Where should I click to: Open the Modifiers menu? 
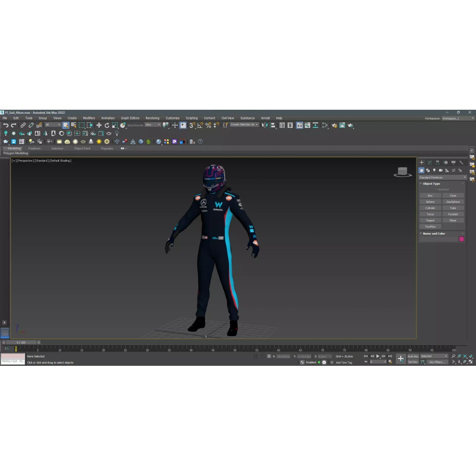tap(89, 118)
